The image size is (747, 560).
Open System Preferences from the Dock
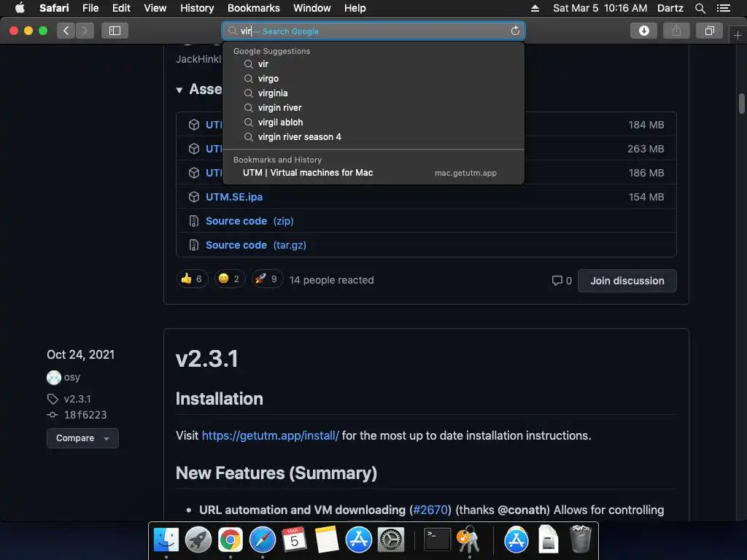click(391, 540)
